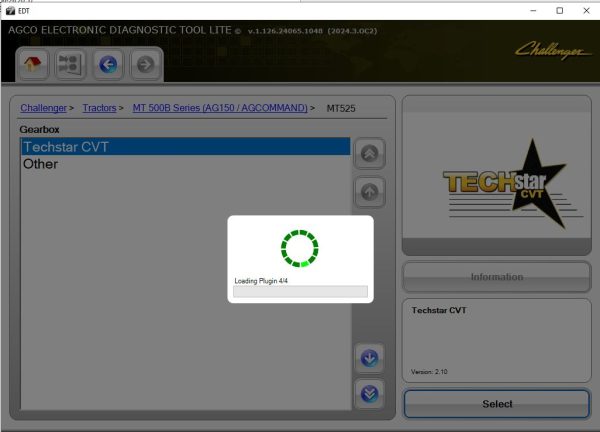Move down one item in Gearbox list
This screenshot has width=600, height=432.
369,358
